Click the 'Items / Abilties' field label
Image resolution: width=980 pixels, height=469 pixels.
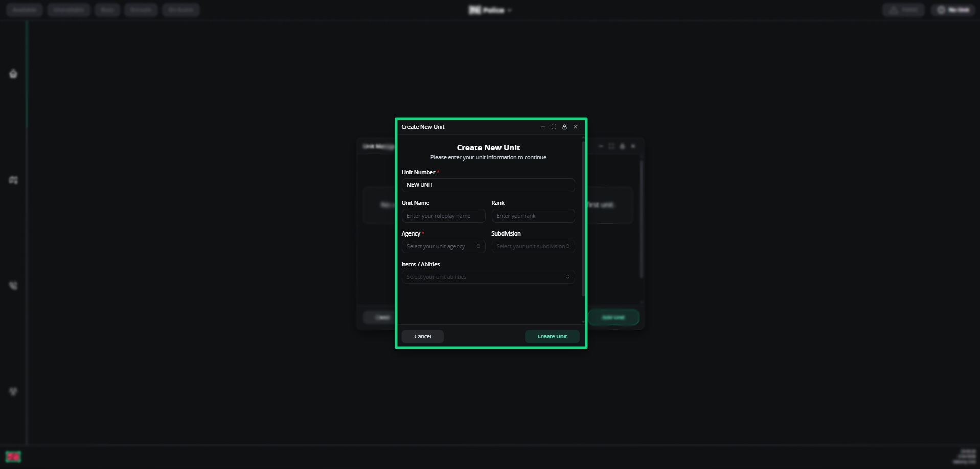421,264
